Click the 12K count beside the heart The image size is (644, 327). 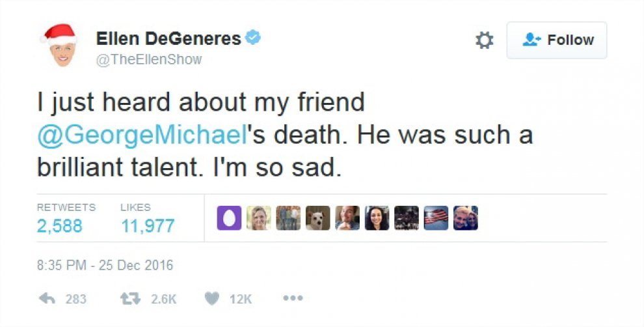click(x=241, y=300)
